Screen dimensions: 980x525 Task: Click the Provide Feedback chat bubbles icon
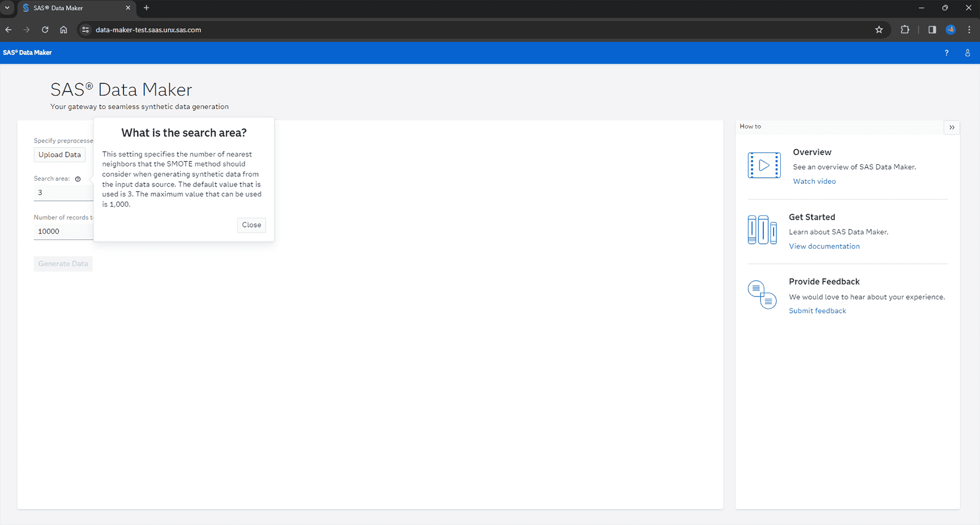coord(762,294)
